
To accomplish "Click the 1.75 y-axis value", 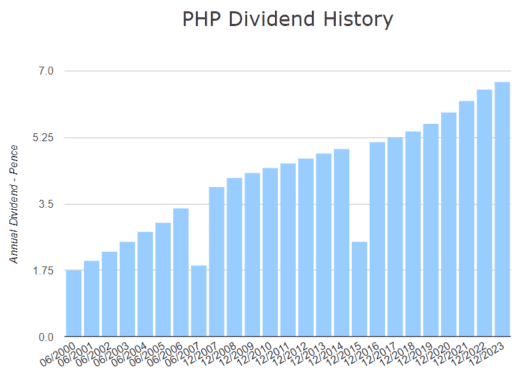I will tap(43, 271).
